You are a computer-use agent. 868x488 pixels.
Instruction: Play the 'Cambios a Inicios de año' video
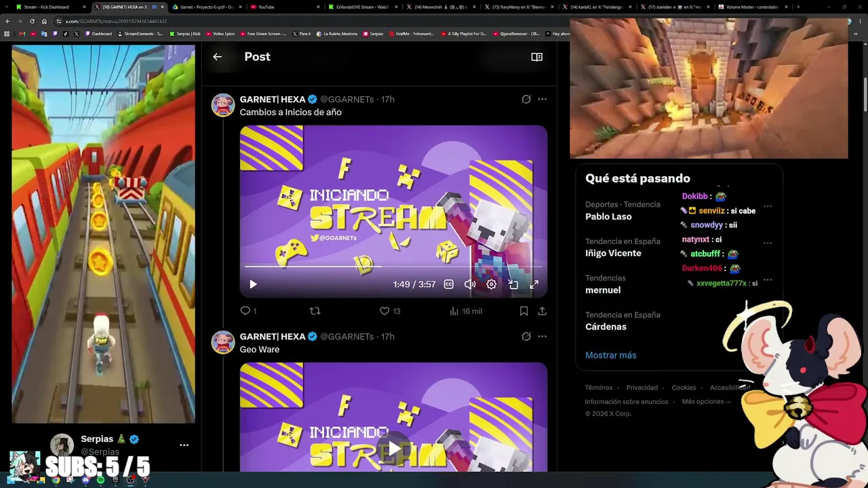click(253, 285)
